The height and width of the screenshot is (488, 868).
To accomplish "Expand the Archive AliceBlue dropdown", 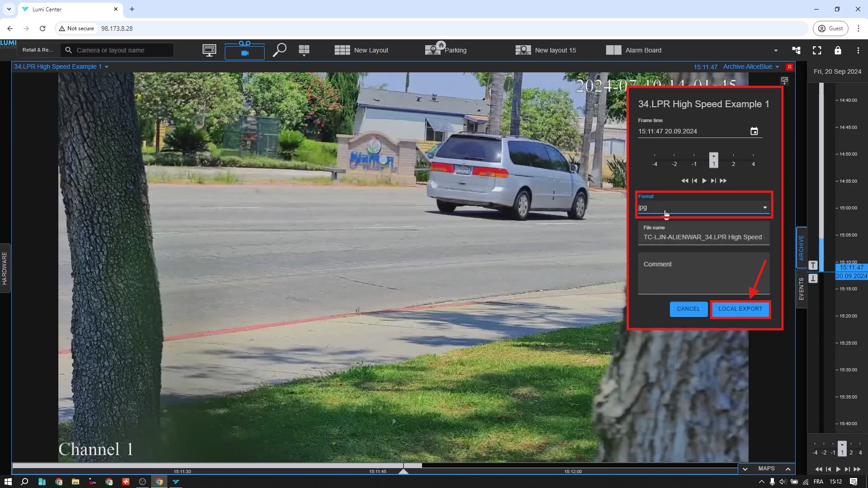I will click(751, 66).
